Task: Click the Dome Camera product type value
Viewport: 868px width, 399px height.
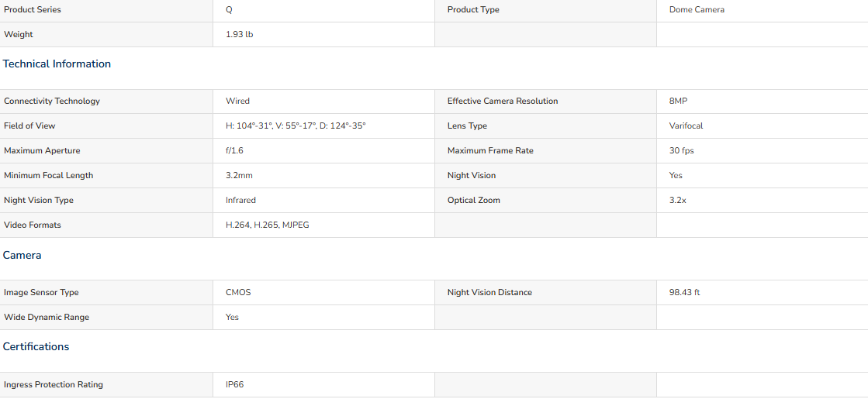Action: coord(697,10)
